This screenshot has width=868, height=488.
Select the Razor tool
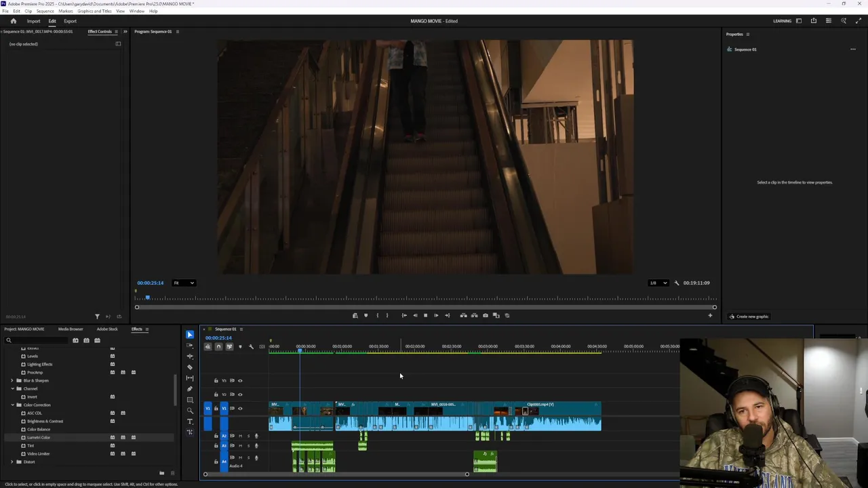[x=190, y=367]
